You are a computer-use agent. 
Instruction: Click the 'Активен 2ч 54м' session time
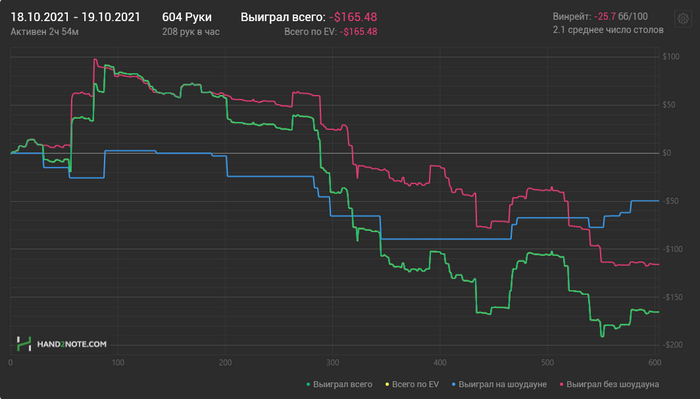coord(44,32)
